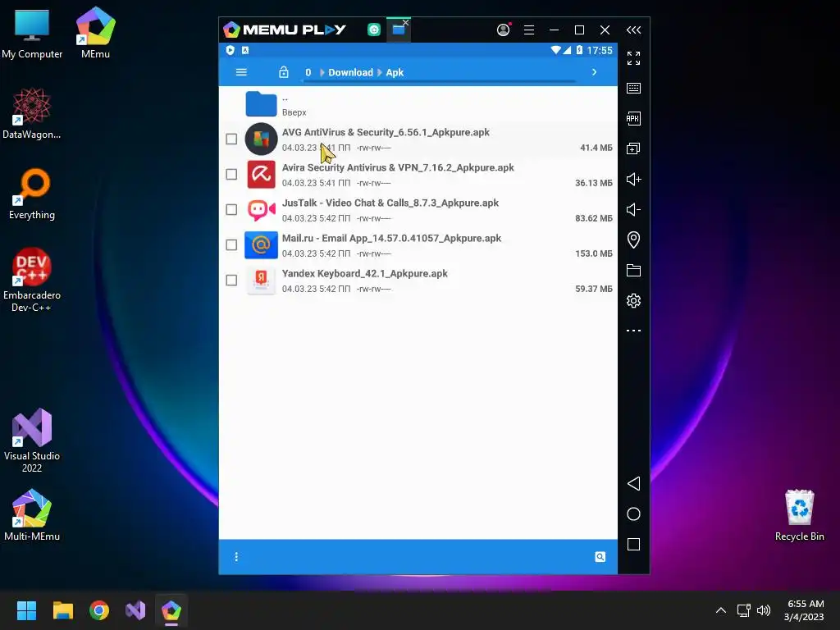Close the file manager tab
This screenshot has width=840, height=630.
pyautogui.click(x=405, y=22)
